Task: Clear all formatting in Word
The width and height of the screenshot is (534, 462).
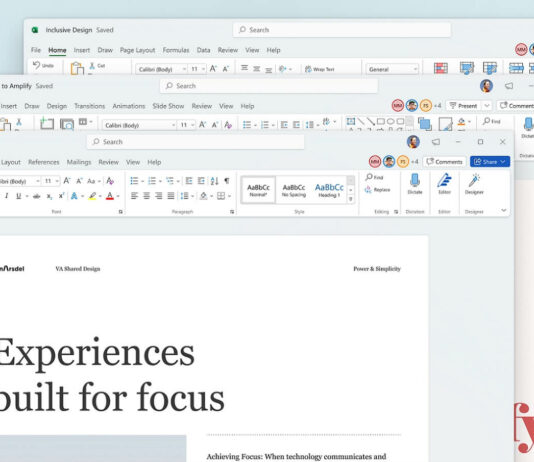Action: [110, 181]
